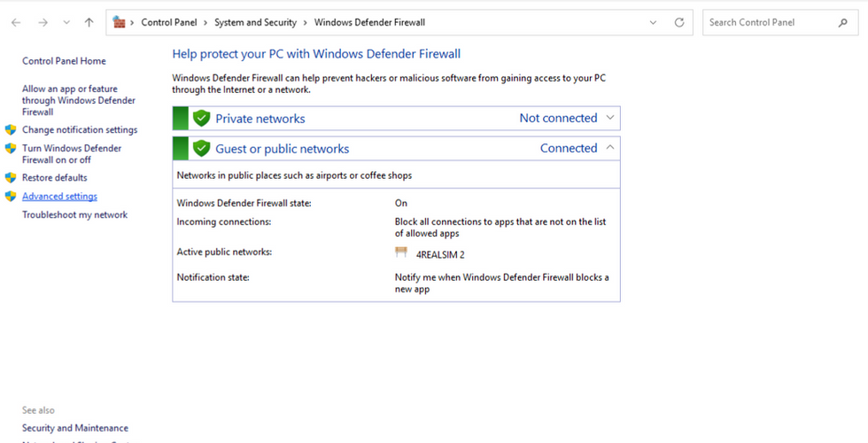This screenshot has height=443, width=868.
Task: Click Networks in public places description
Action: point(294,175)
